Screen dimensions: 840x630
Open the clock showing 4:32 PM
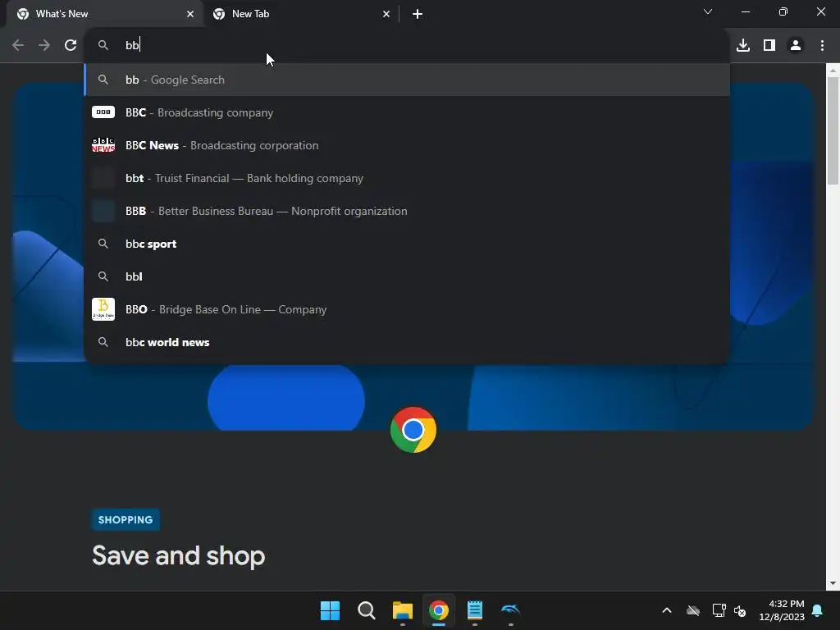click(x=782, y=610)
